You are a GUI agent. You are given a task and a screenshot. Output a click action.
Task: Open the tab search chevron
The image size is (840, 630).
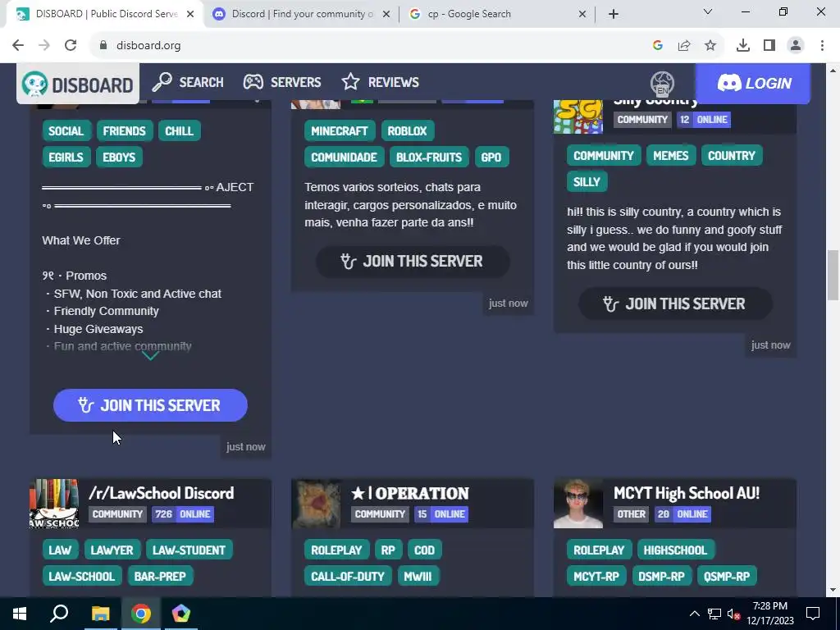tap(708, 11)
